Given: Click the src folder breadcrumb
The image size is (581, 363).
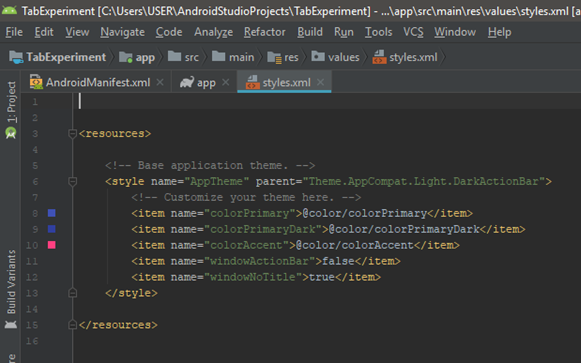Looking at the screenshot, I should 183,57.
